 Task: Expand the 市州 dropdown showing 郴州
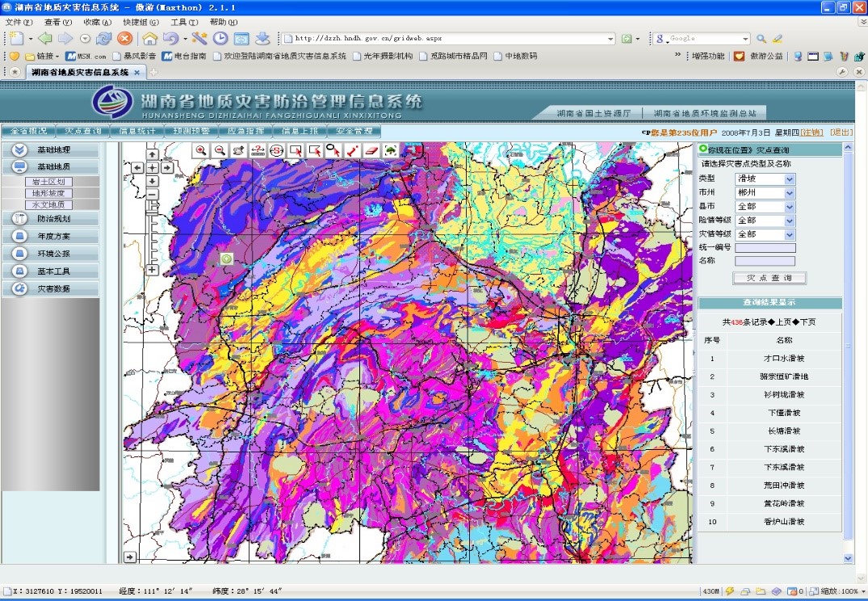765,193
